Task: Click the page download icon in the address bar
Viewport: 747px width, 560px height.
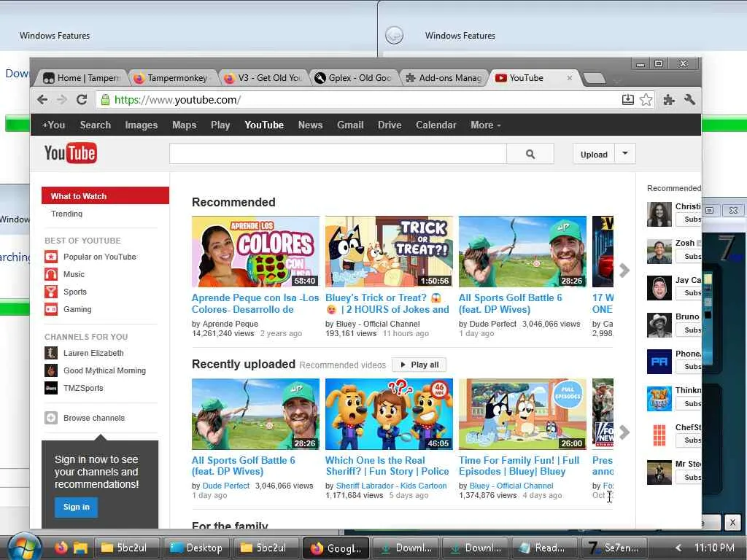Action: click(628, 99)
